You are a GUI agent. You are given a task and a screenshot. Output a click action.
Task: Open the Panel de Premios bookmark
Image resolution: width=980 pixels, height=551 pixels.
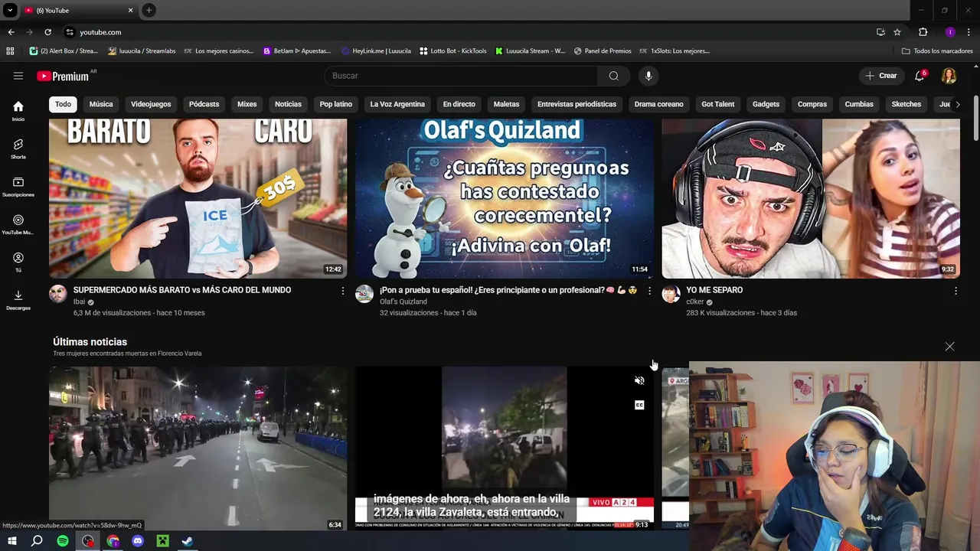tap(603, 51)
